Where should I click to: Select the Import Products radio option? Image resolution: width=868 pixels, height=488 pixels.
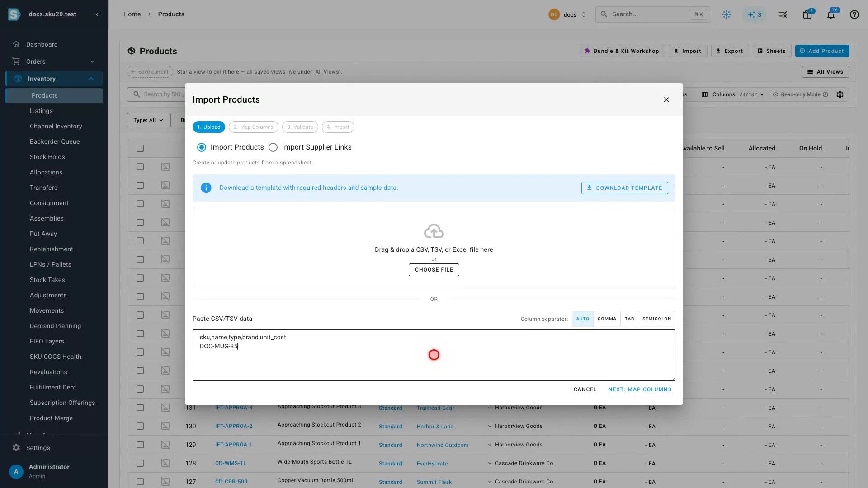(x=202, y=147)
